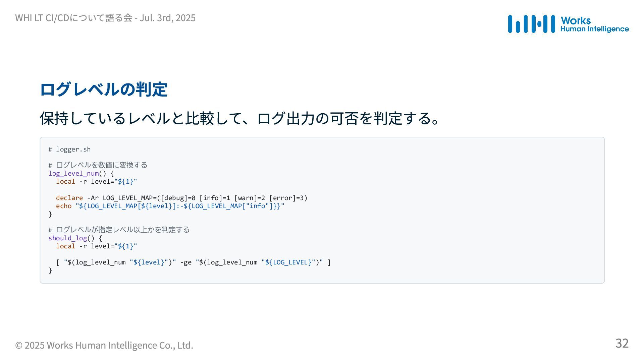Click the comment ログレベルを数値に変換する
This screenshot has width=644, height=362.
tap(98, 165)
